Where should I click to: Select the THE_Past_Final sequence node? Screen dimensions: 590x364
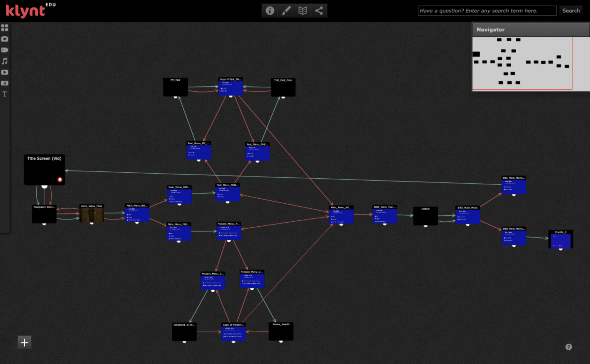pyautogui.click(x=283, y=87)
